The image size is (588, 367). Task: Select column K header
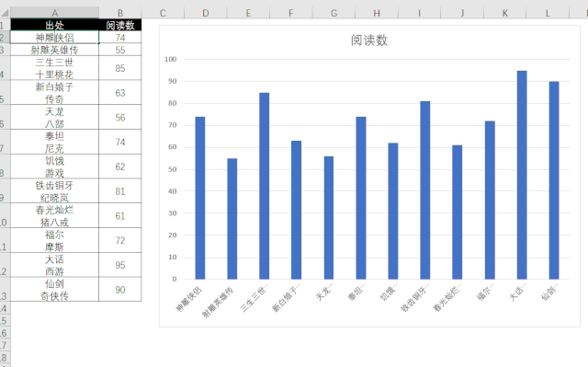[x=504, y=13]
